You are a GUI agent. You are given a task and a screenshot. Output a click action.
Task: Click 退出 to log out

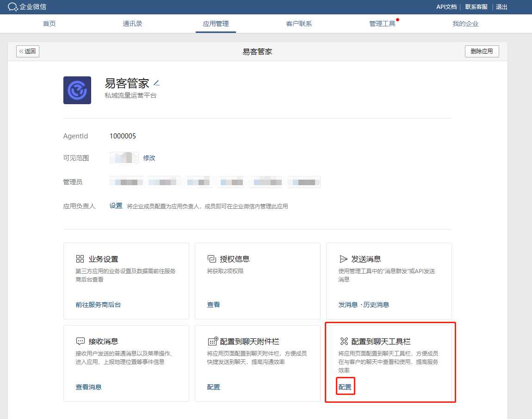pos(501,7)
